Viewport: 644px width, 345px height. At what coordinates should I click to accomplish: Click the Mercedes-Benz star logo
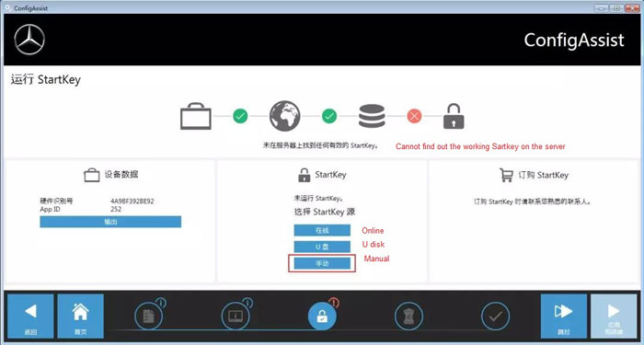click(x=29, y=40)
